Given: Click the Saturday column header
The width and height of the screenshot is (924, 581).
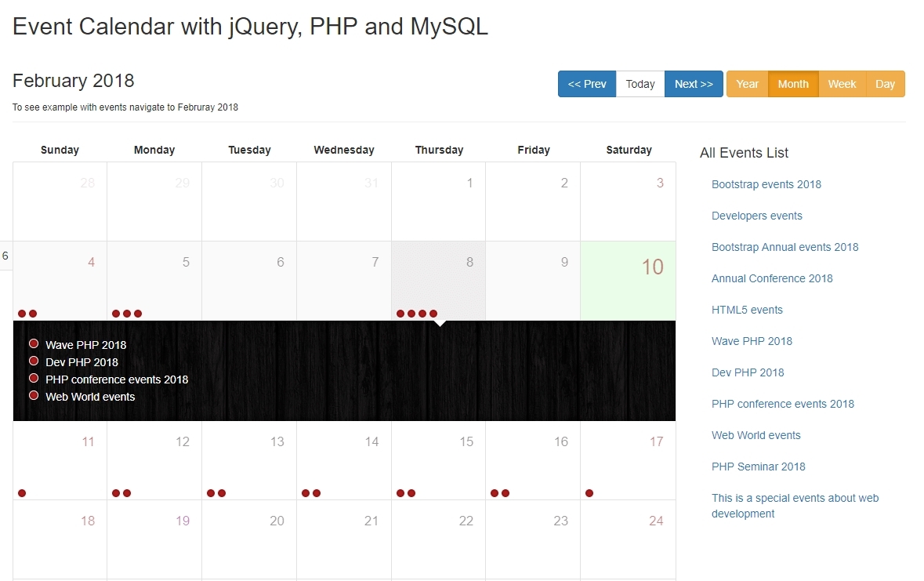Looking at the screenshot, I should click(629, 150).
